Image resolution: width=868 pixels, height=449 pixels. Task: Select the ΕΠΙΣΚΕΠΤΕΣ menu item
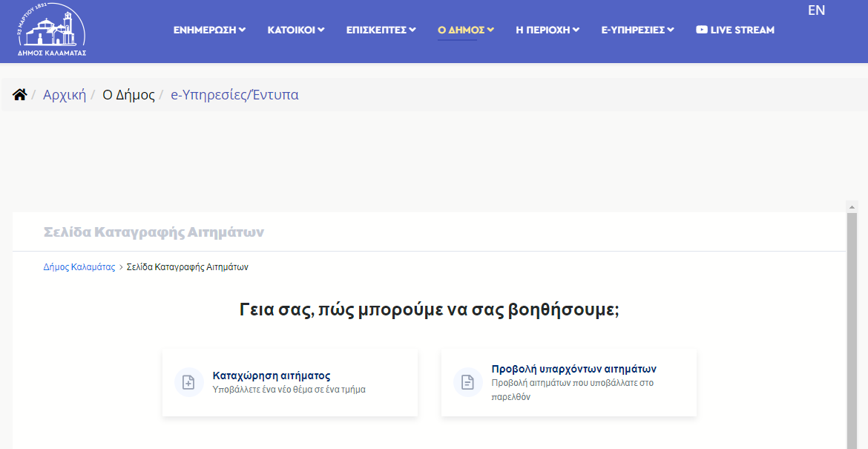381,30
